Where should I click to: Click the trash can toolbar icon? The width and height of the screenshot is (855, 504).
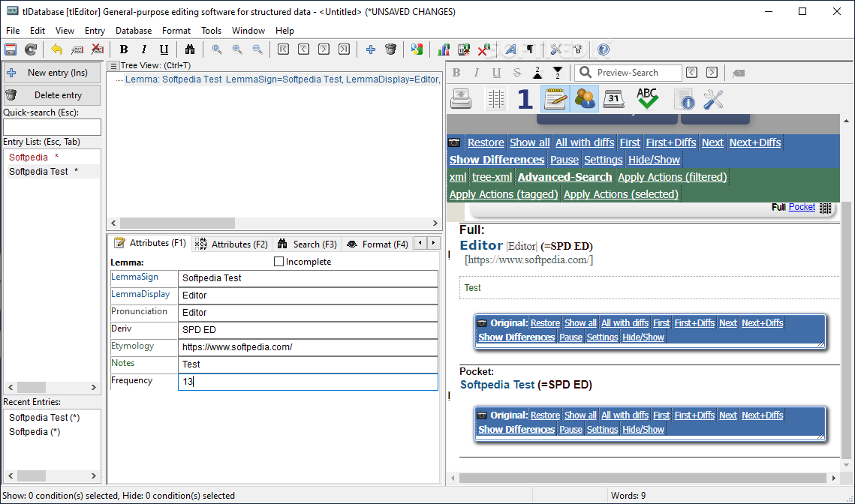tap(391, 49)
